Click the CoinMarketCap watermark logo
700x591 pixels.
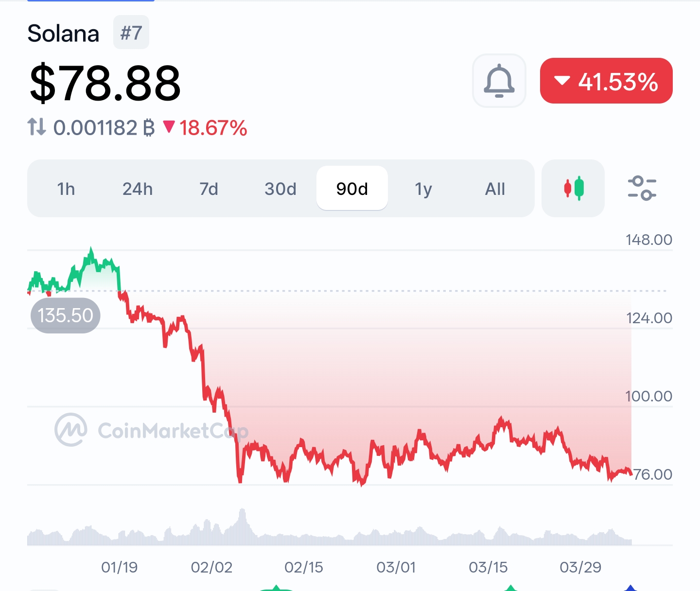pos(71,430)
